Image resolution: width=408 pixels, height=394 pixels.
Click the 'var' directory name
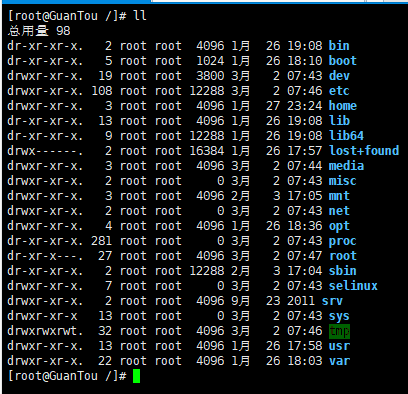339,361
